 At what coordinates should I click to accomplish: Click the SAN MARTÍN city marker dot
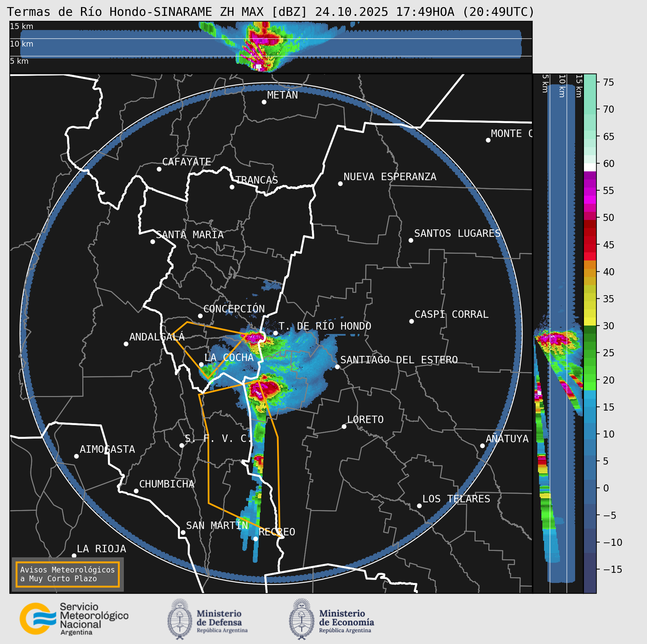pyautogui.click(x=183, y=532)
